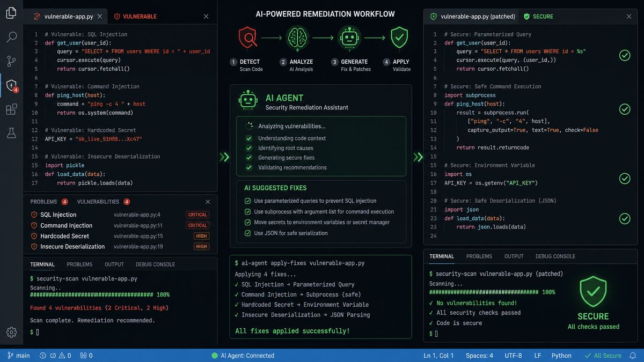Toggle the move secrets to environment variables checkbox
This screenshot has width=644, height=362.
pos(247,222)
